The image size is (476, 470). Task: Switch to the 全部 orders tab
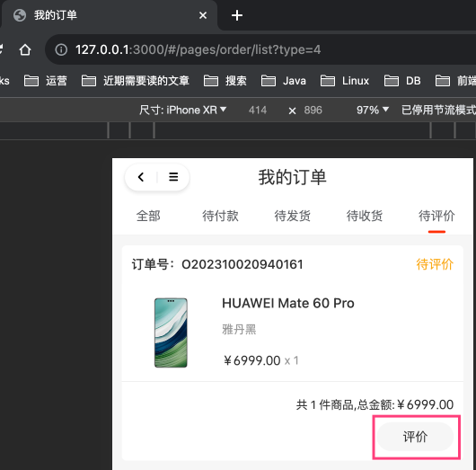click(148, 216)
